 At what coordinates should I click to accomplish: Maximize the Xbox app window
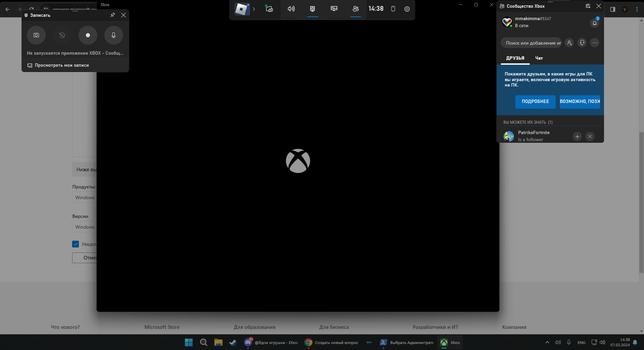tap(476, 5)
